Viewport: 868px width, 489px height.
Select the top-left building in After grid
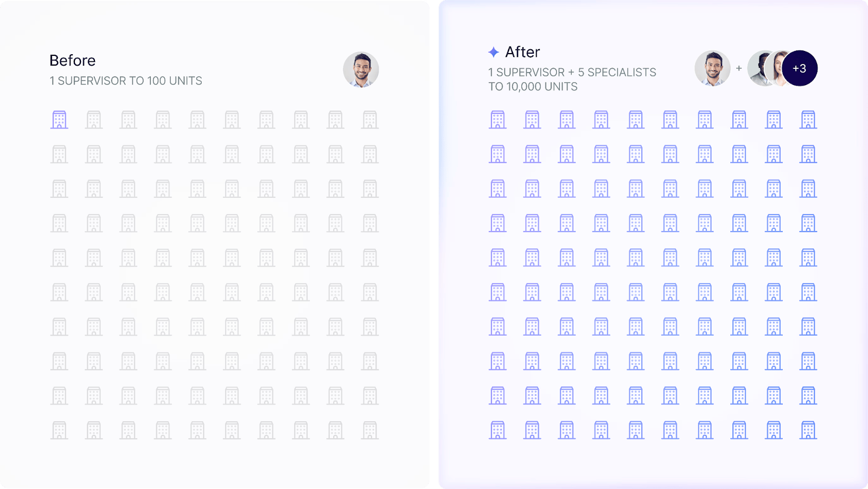pyautogui.click(x=497, y=120)
